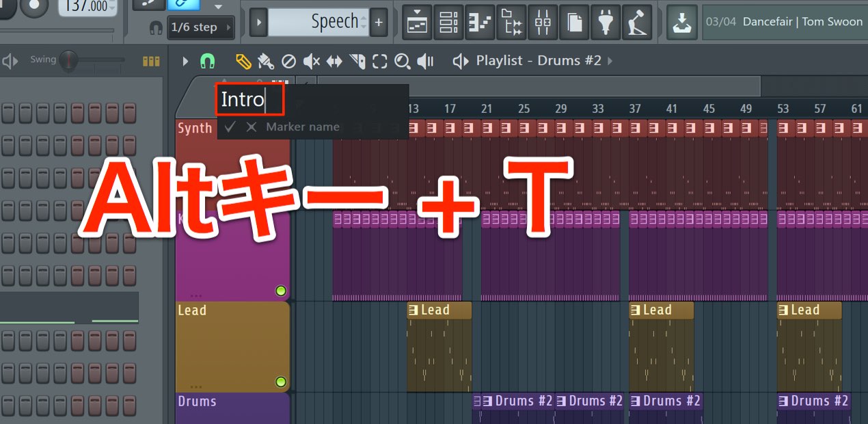Confirm marker name with checkmark

coord(230,127)
